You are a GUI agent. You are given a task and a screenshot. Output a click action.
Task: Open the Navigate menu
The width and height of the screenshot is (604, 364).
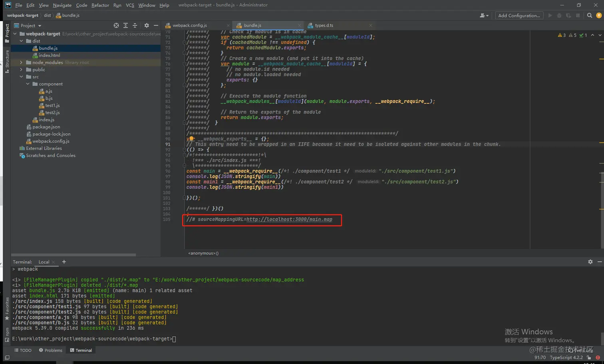point(62,5)
